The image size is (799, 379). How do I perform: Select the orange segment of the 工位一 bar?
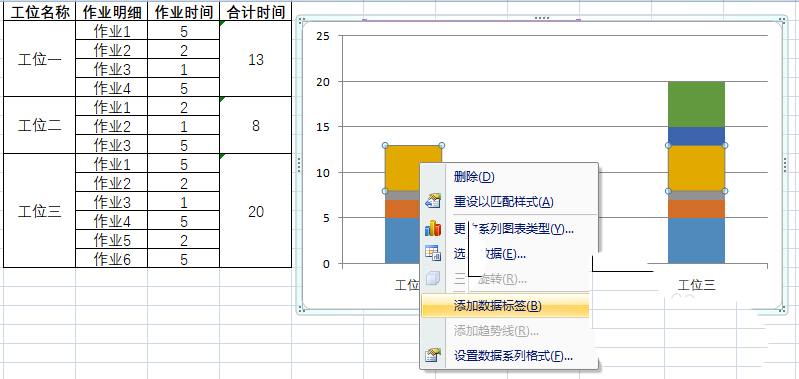(402, 209)
